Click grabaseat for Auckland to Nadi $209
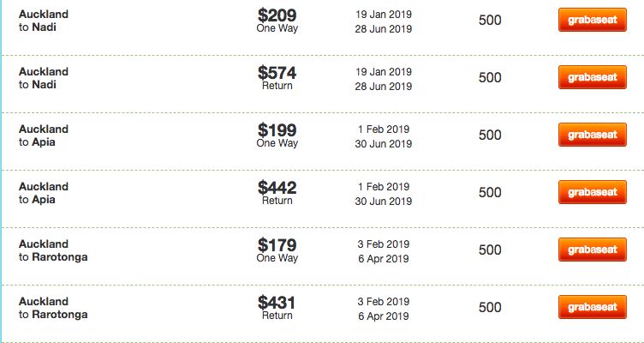The width and height of the screenshot is (644, 343). click(593, 20)
